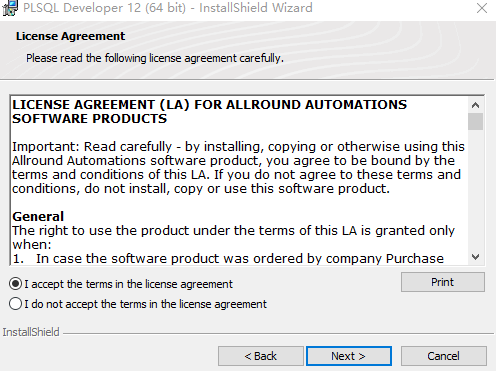Click the License Agreement header title

pyautogui.click(x=70, y=36)
